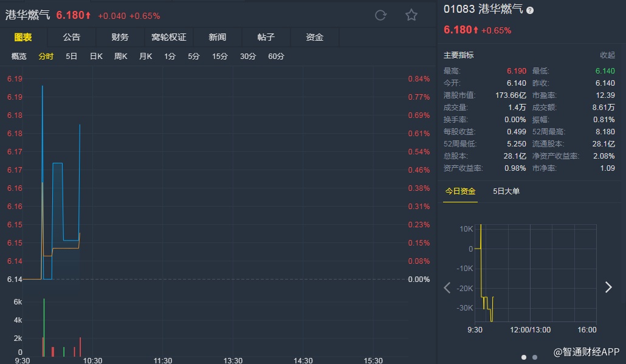Select the second carousel page dot
Viewport: 626px width, 364px height.
tap(535, 357)
